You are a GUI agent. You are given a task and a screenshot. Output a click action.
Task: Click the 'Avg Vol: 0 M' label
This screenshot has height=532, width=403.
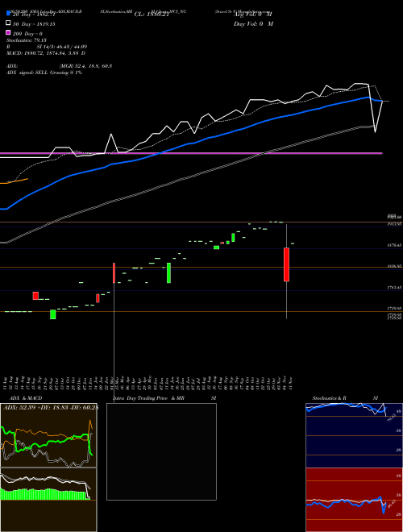point(253,15)
